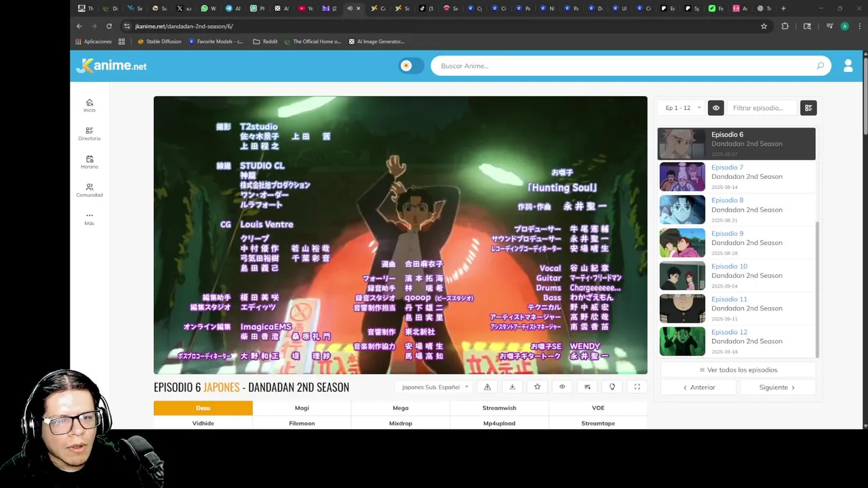The image size is (868, 488).
Task: Select the current Episodio 6 list entry
Action: pos(736,144)
